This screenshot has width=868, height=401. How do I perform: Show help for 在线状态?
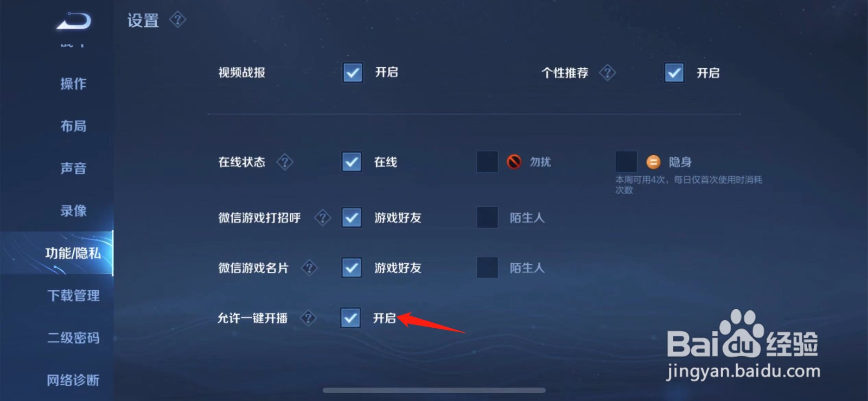[285, 162]
